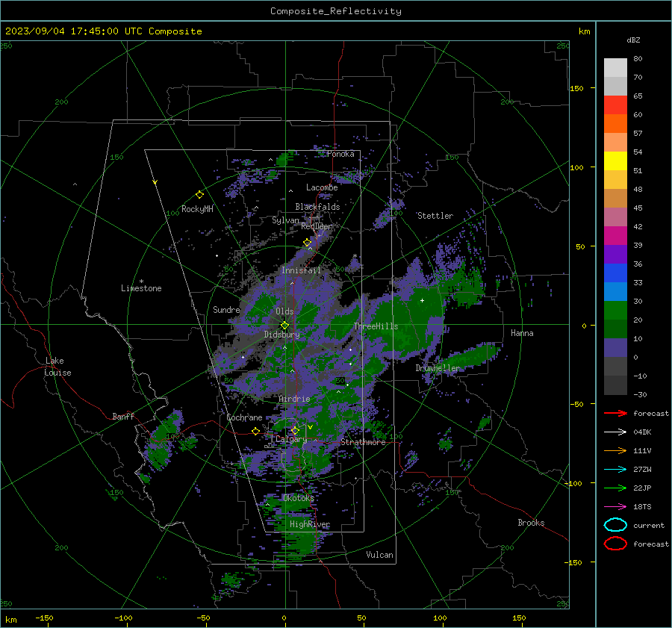Viewport: 672px width, 628px height.
Task: Click the yellow diamond marker above Calgary label
Action: point(295,430)
